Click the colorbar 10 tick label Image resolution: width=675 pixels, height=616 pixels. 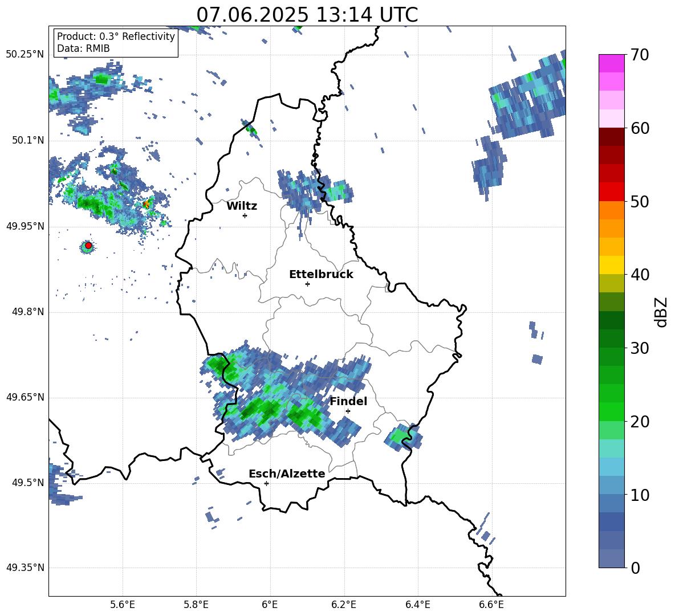(x=640, y=495)
